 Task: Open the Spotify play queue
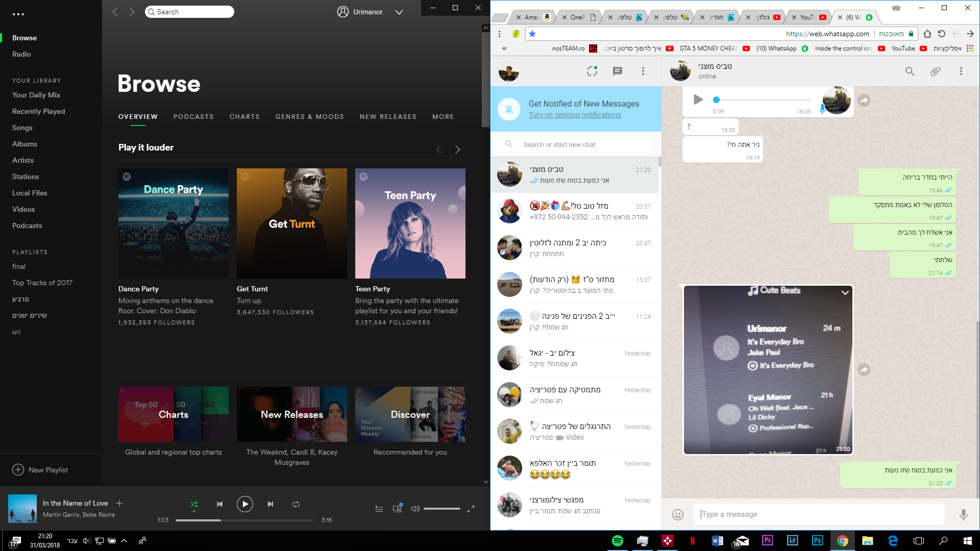(x=379, y=509)
